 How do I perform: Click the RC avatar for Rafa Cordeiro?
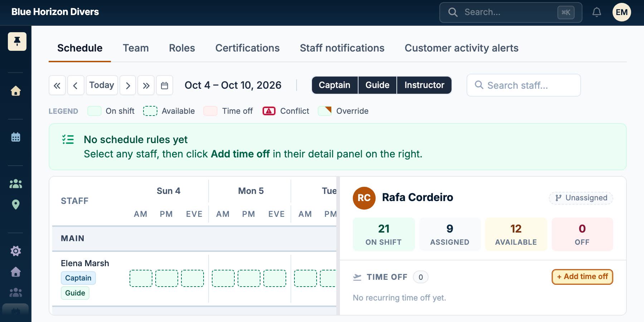click(x=364, y=198)
